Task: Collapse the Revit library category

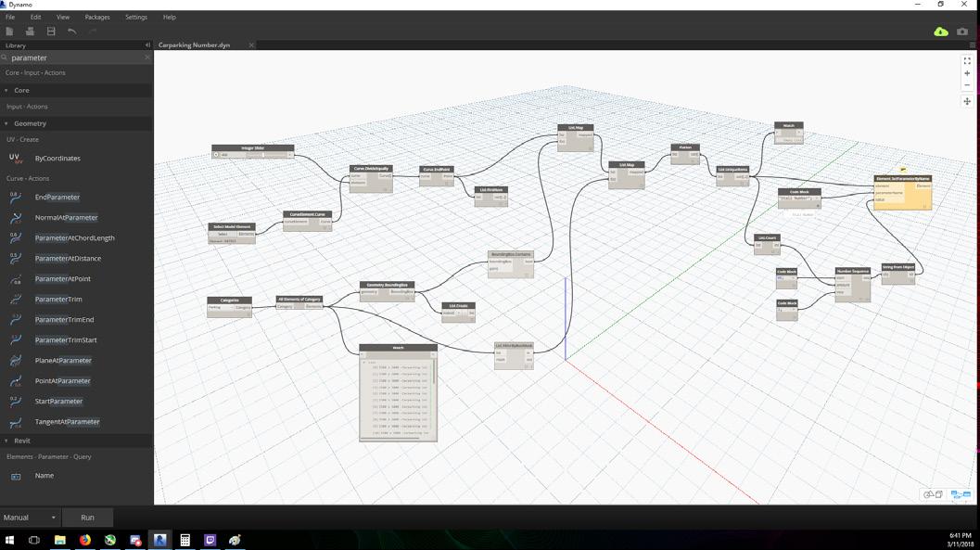Action: [x=6, y=441]
